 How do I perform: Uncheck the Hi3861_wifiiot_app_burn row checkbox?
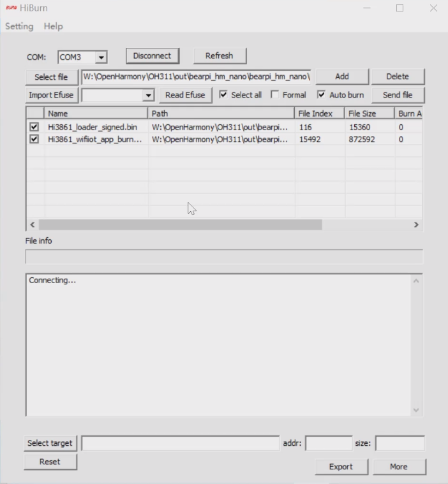pos(34,139)
